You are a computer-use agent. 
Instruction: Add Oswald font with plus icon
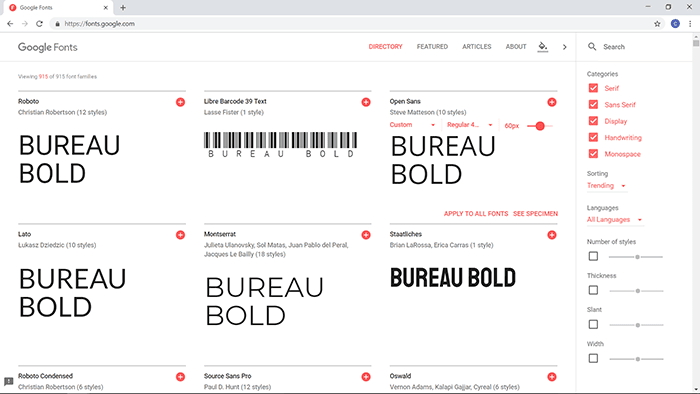(552, 377)
